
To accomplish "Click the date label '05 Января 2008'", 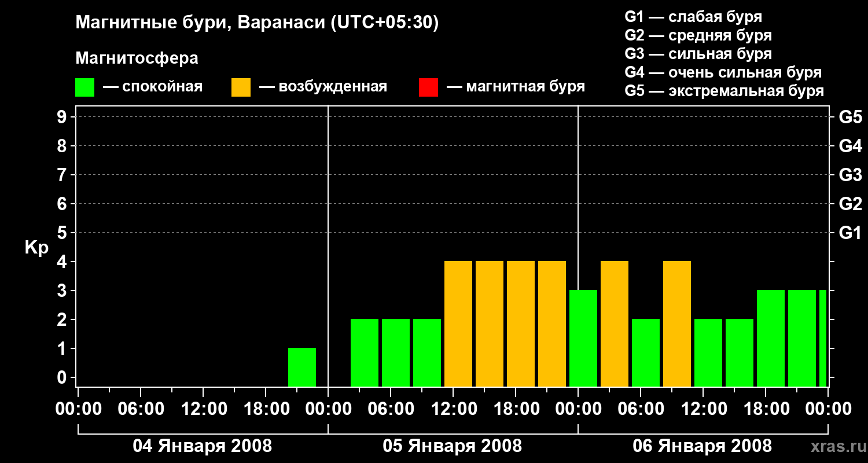I will tap(453, 446).
